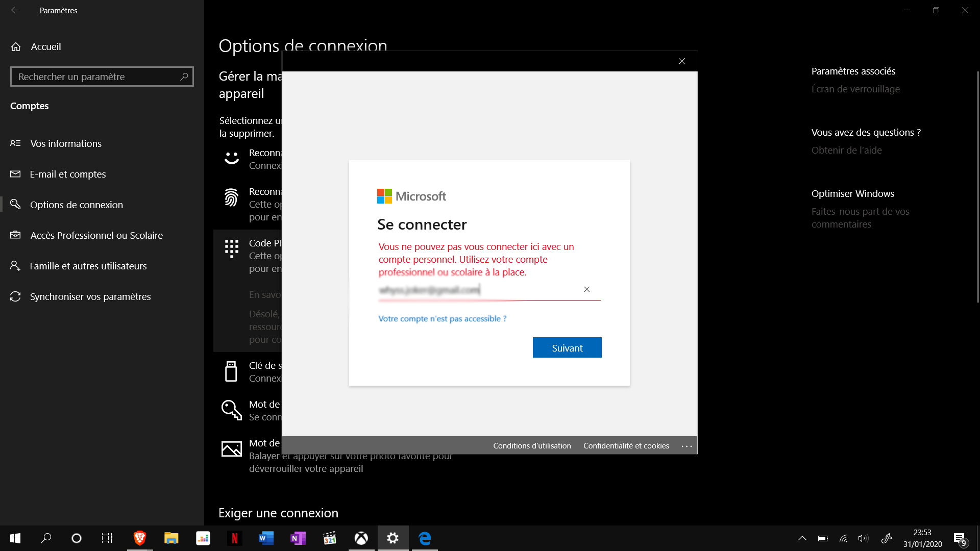Click Obtenir de l'aide link

(846, 150)
